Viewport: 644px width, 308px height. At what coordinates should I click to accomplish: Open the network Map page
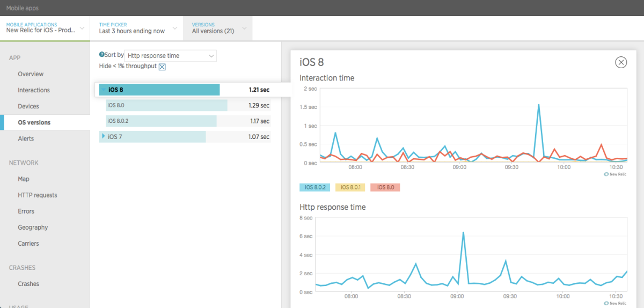coord(24,179)
